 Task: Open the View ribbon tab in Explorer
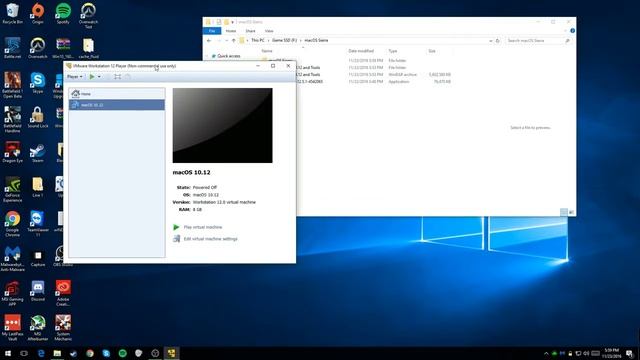pos(269,31)
